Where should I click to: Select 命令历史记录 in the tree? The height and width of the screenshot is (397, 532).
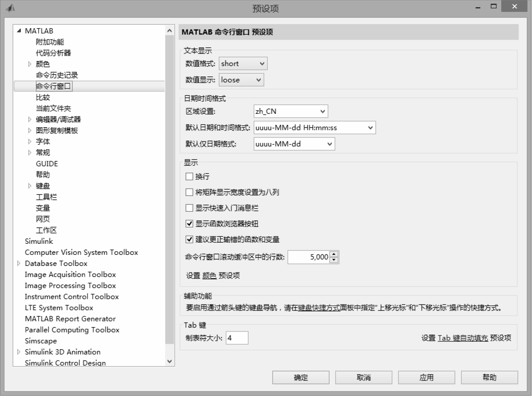pyautogui.click(x=57, y=75)
